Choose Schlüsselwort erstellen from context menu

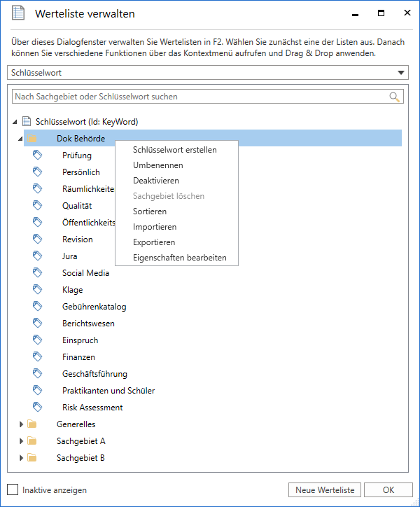[x=174, y=150]
